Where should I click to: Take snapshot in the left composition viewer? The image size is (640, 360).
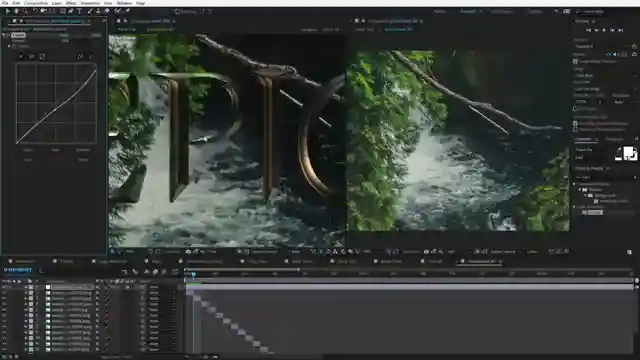[x=188, y=252]
